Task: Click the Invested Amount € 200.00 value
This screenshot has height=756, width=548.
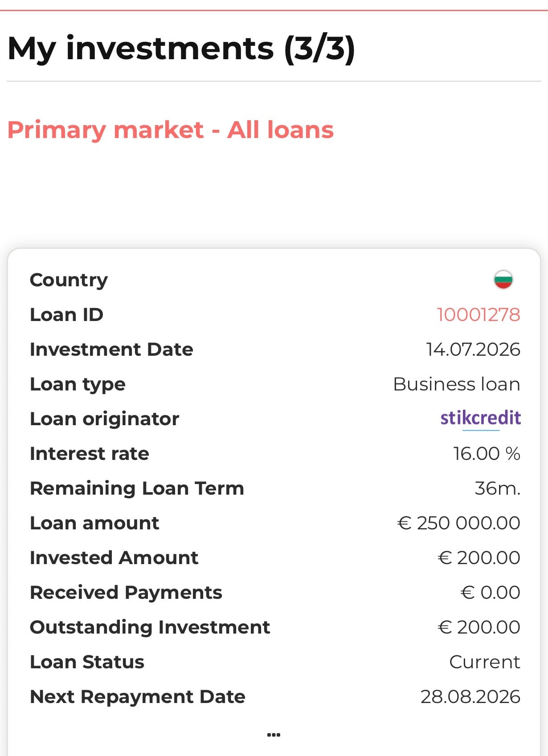Action: 479,558
